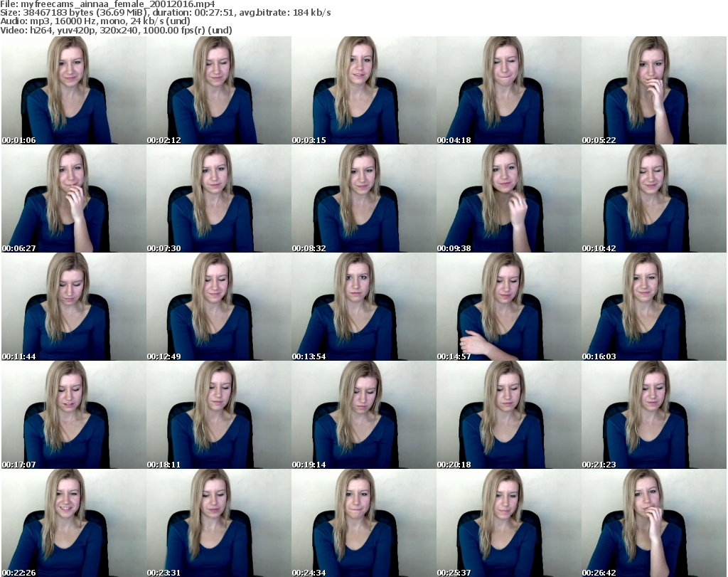Select the thumbnail timestamped 00:20:18
728x577 pixels.
pos(509,414)
